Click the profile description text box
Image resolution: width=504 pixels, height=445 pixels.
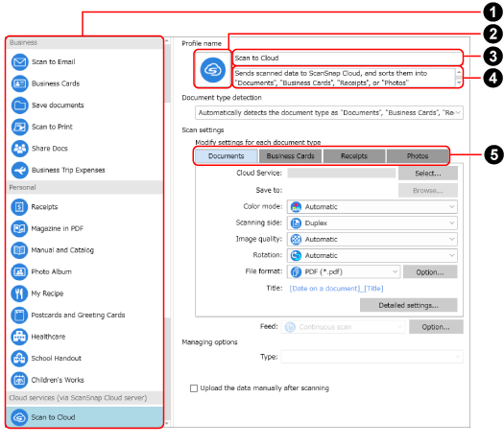click(345, 78)
